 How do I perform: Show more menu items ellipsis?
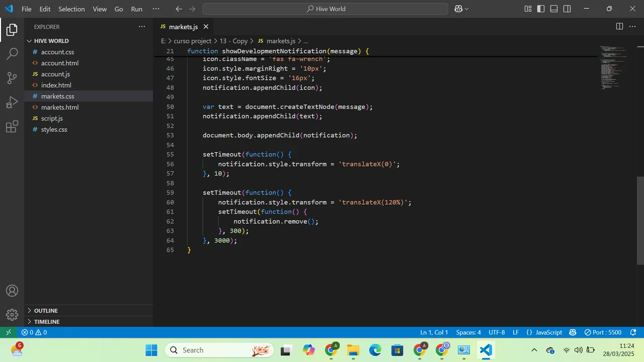pyautogui.click(x=155, y=9)
